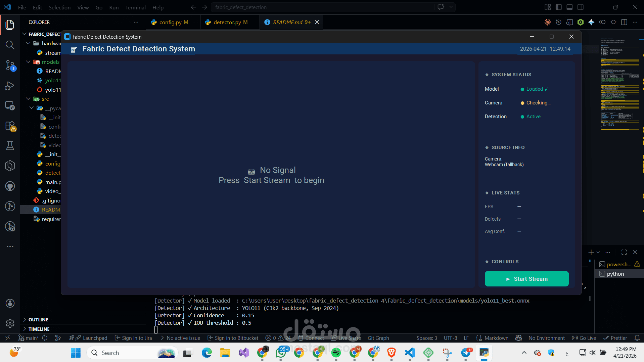The width and height of the screenshot is (644, 362).
Task: Toggle the bottom panel layout button
Action: point(569,7)
